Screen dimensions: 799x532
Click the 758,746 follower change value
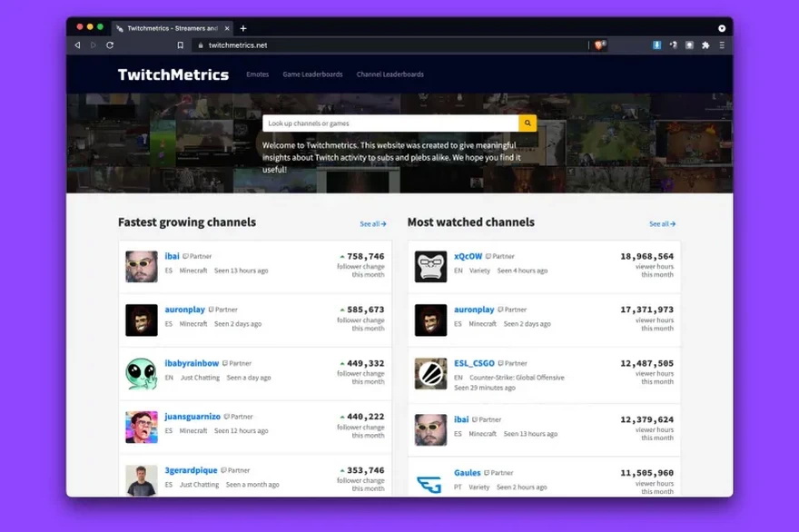coord(365,256)
